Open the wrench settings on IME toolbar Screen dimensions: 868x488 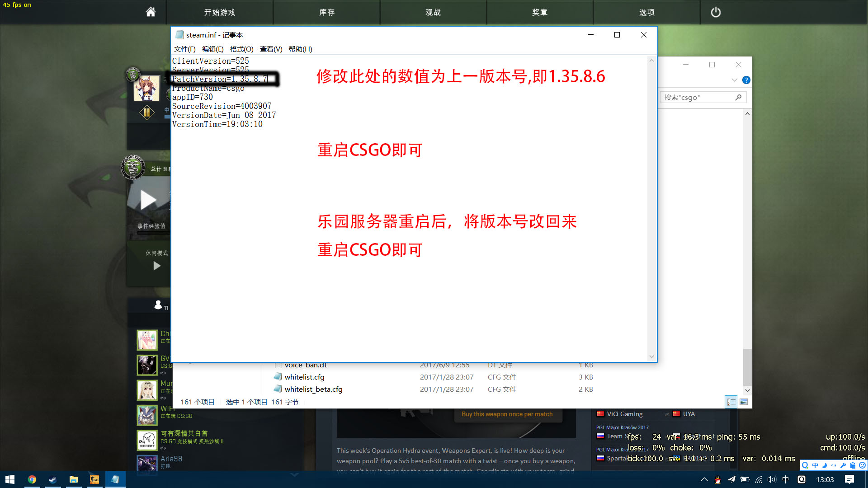click(843, 465)
